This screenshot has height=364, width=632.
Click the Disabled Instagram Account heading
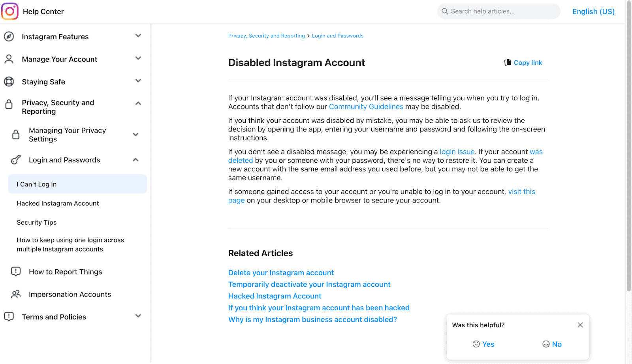pos(297,62)
